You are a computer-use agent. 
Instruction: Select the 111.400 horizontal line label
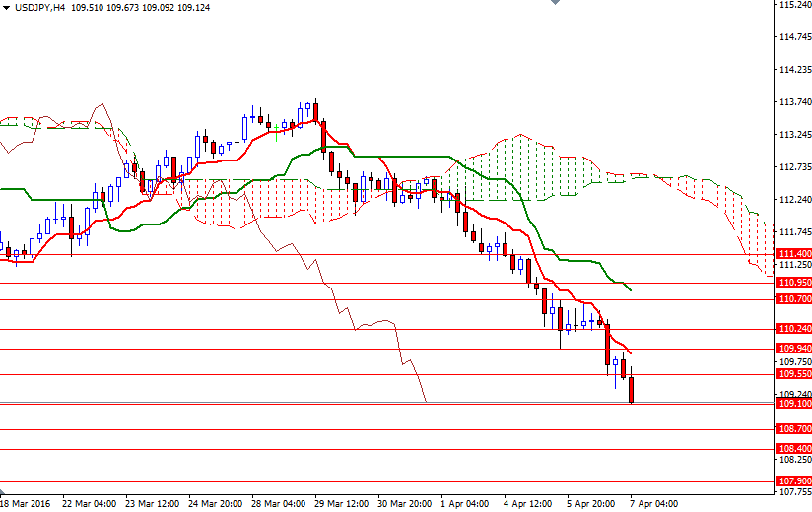[794, 254]
